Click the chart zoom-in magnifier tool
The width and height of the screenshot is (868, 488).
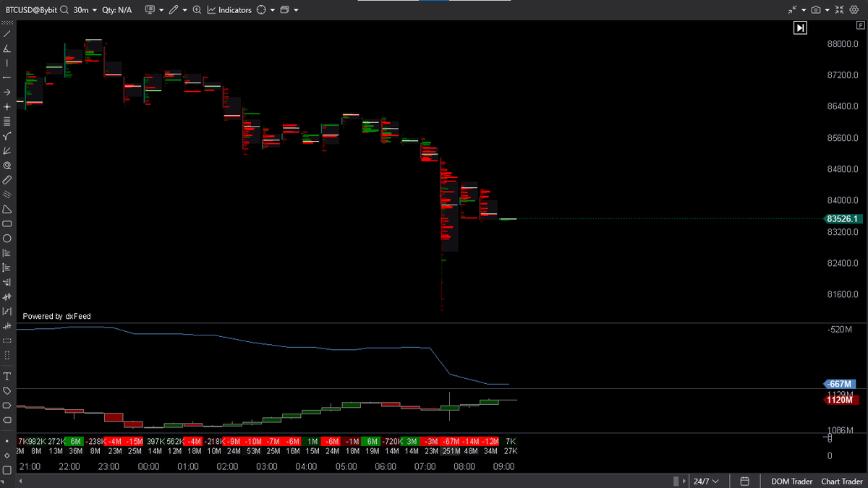coord(197,9)
